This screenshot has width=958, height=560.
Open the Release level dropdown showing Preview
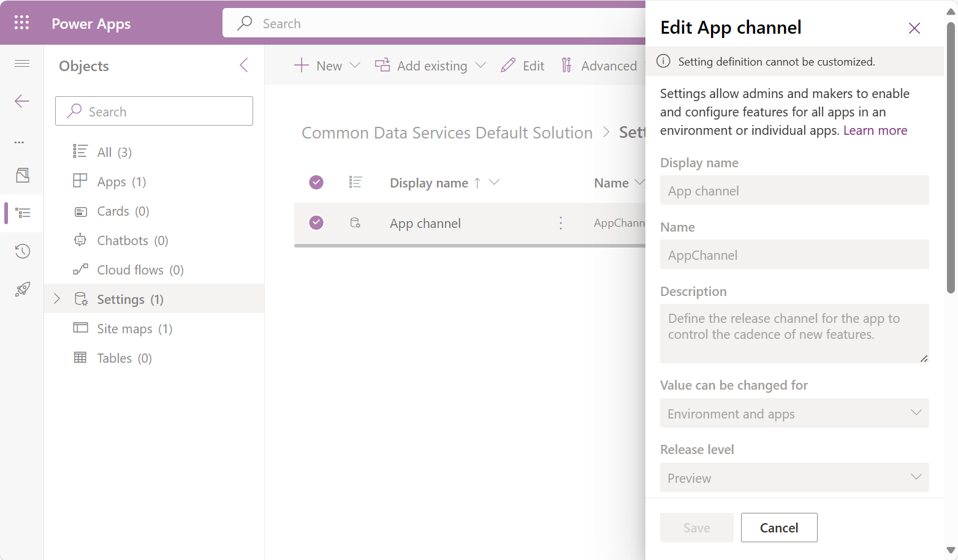coord(916,477)
